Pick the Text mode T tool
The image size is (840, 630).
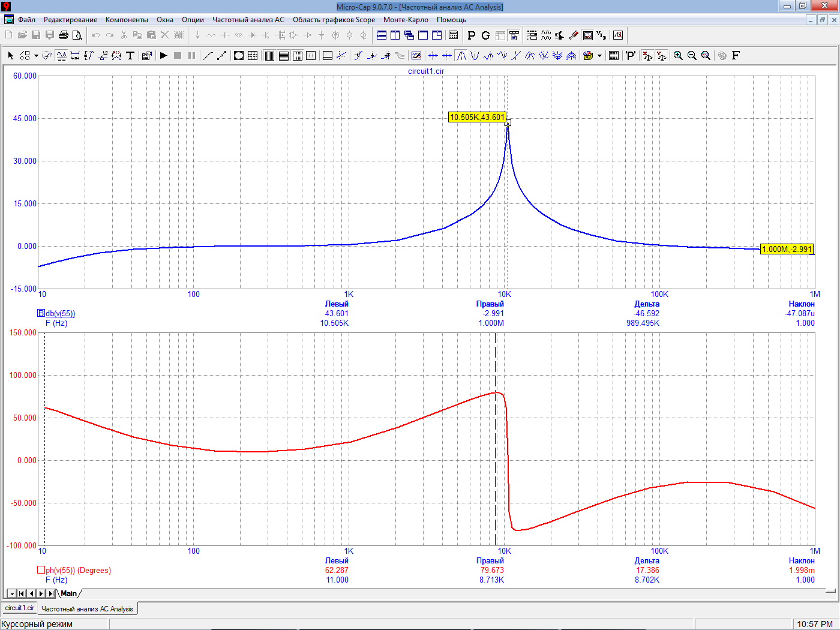(x=130, y=55)
